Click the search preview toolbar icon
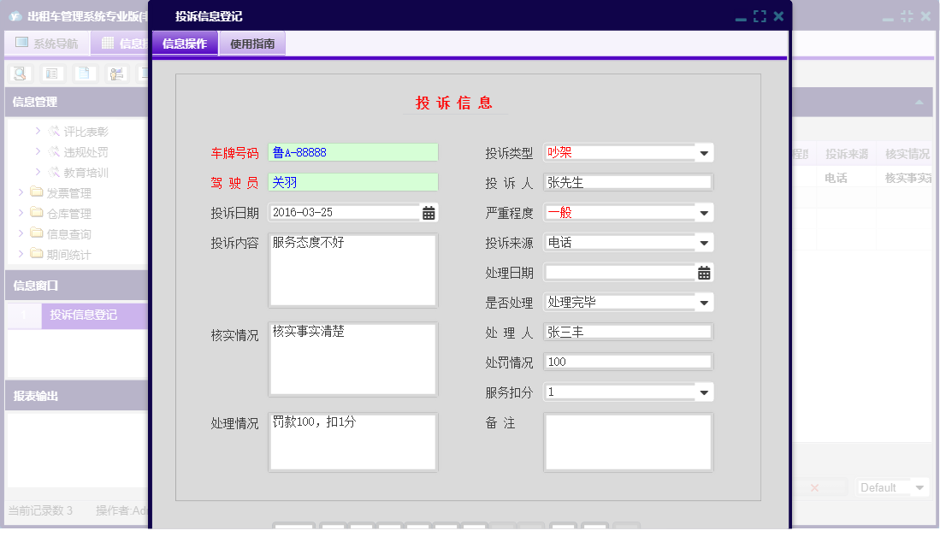 coord(20,73)
